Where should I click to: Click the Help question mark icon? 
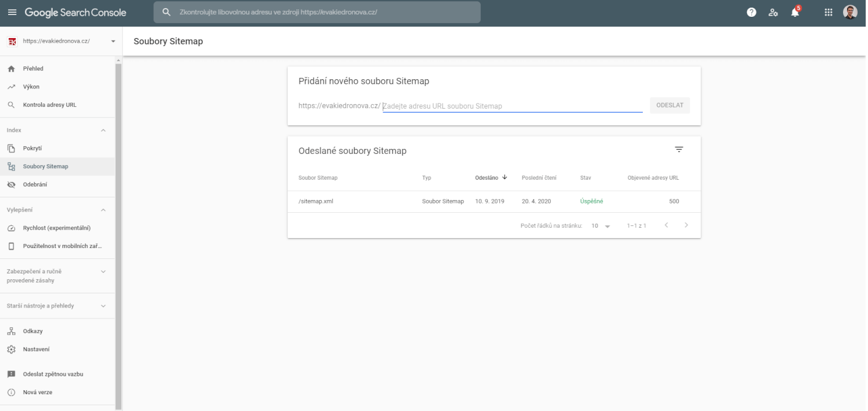coord(751,12)
